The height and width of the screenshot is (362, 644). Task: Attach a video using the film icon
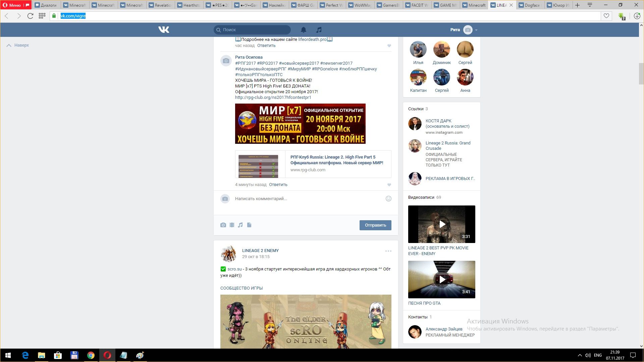click(x=232, y=225)
